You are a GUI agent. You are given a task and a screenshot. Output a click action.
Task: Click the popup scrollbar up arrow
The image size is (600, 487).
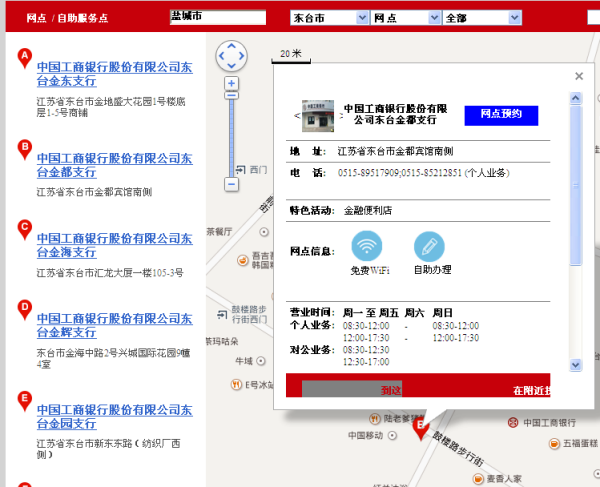click(575, 98)
